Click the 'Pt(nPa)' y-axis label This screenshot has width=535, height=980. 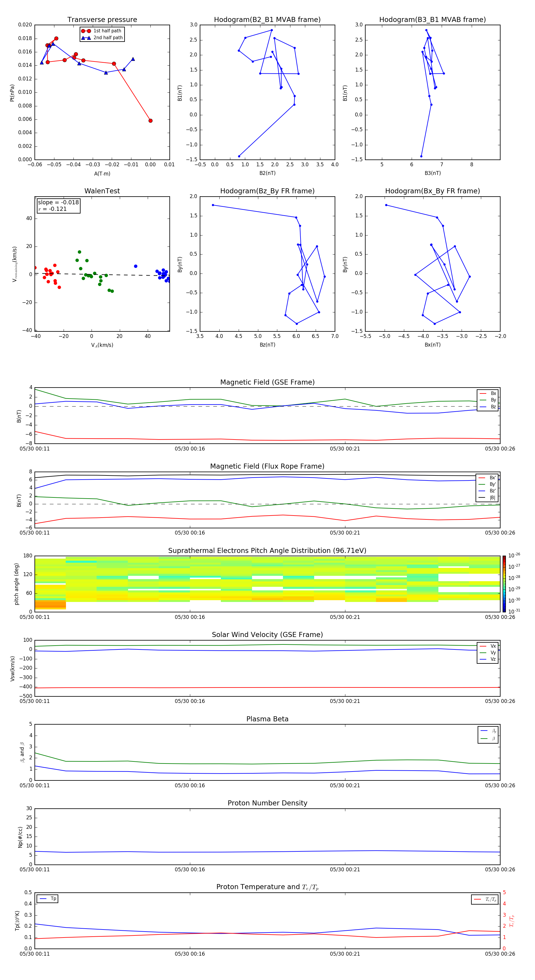[x=12, y=93]
